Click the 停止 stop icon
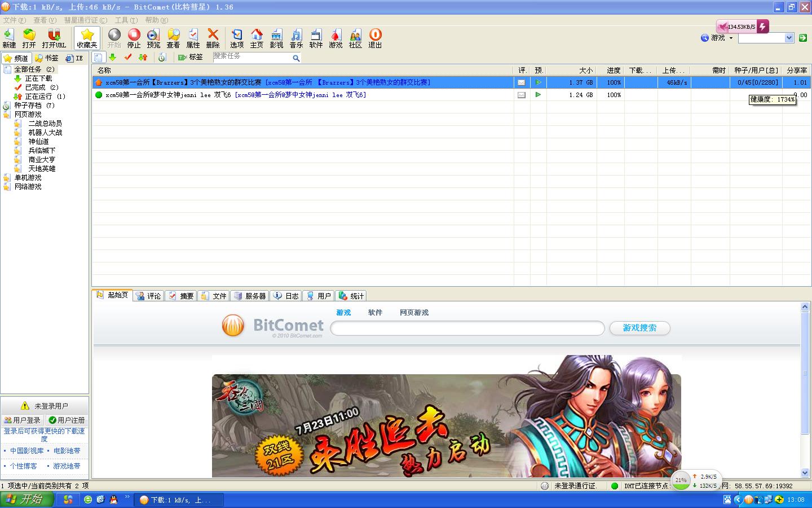The image size is (812, 508). coord(134,38)
